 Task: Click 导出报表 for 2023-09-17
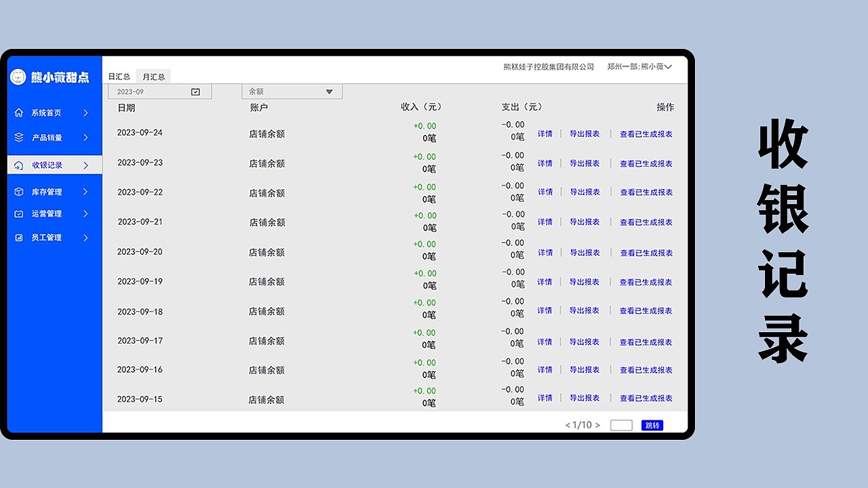point(585,342)
